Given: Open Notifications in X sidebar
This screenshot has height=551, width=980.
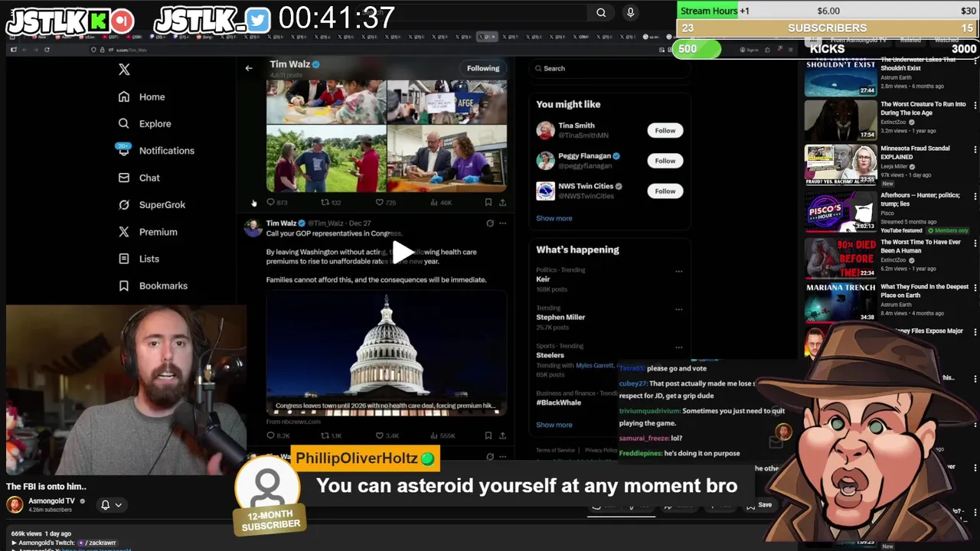Looking at the screenshot, I should [156, 151].
